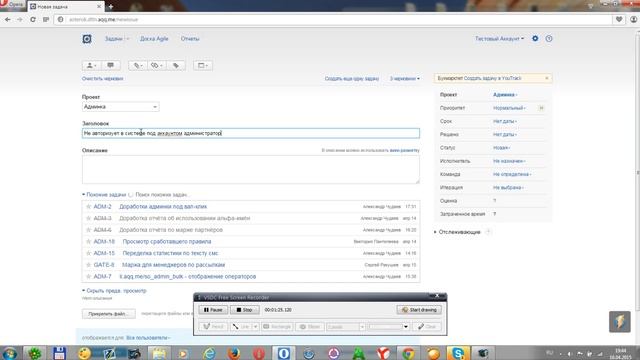Click the lightning bolt floating icon
640x360 pixels.
[x=620, y=322]
